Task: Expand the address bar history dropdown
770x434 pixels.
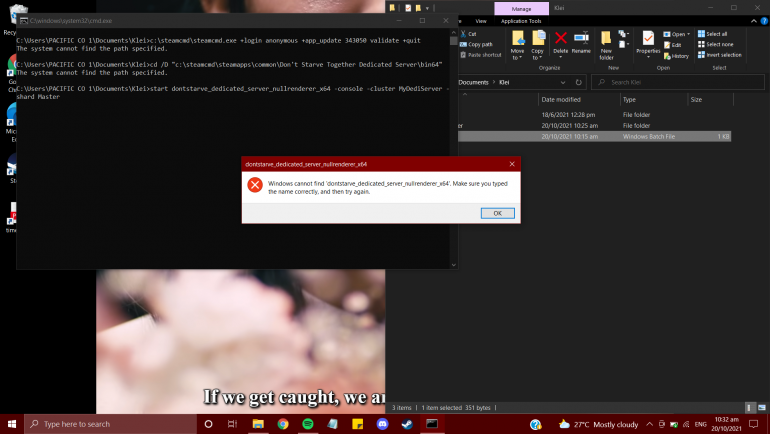Action: (563, 82)
